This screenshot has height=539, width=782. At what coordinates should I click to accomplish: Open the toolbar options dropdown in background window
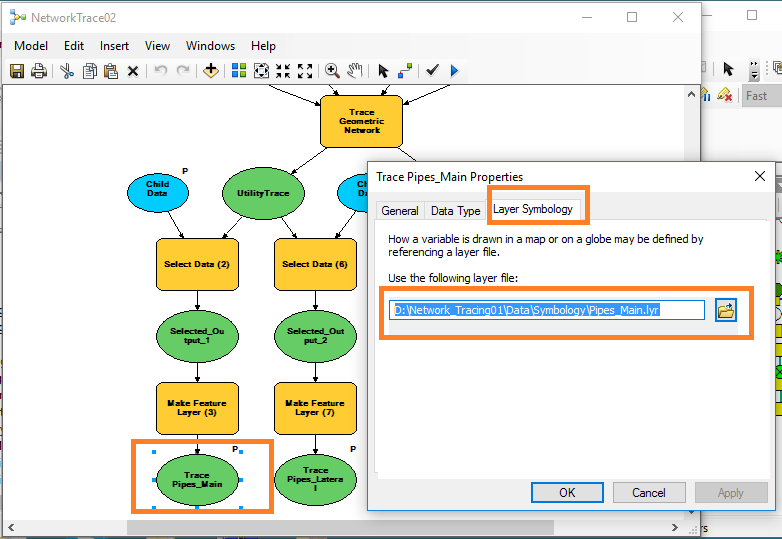tap(754, 70)
